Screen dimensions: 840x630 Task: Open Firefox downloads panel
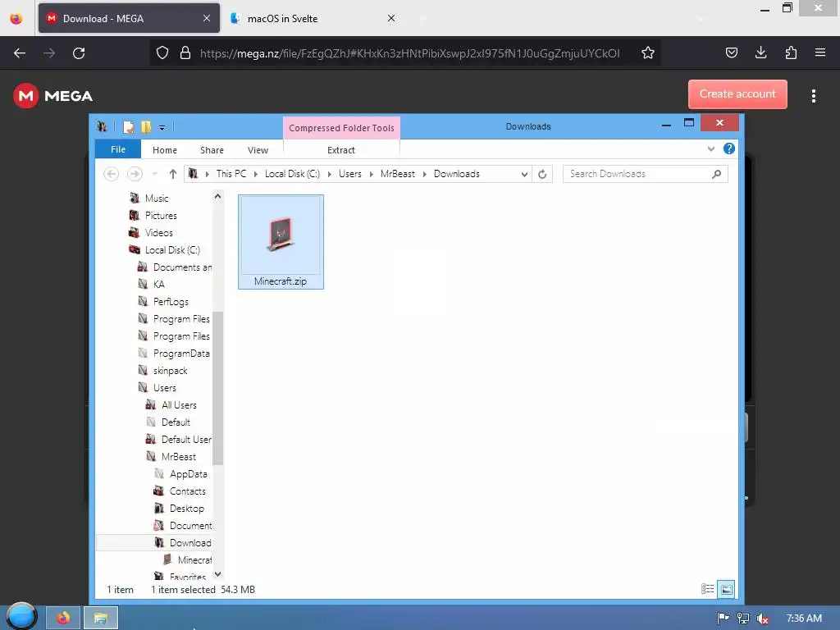pyautogui.click(x=760, y=52)
